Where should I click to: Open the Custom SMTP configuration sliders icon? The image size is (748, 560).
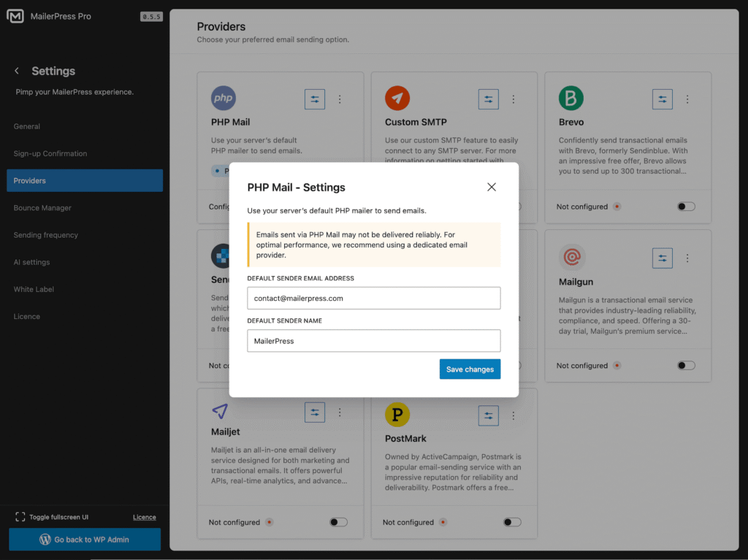click(489, 99)
